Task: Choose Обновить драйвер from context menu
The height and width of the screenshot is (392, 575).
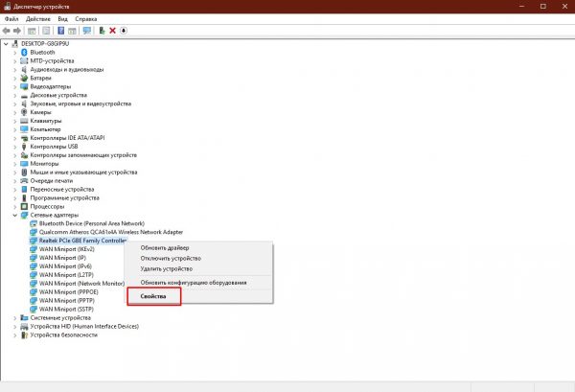Action: [199, 248]
